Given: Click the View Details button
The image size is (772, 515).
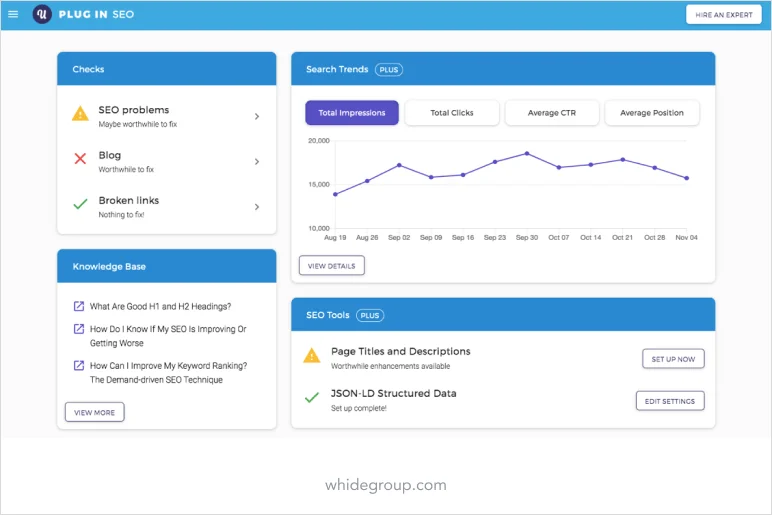Looking at the screenshot, I should click(x=332, y=266).
